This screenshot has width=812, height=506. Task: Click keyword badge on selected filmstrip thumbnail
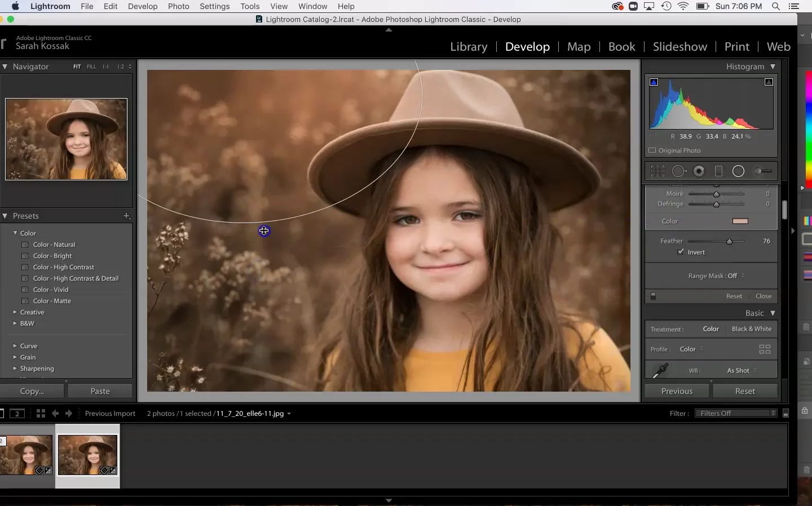coord(104,471)
